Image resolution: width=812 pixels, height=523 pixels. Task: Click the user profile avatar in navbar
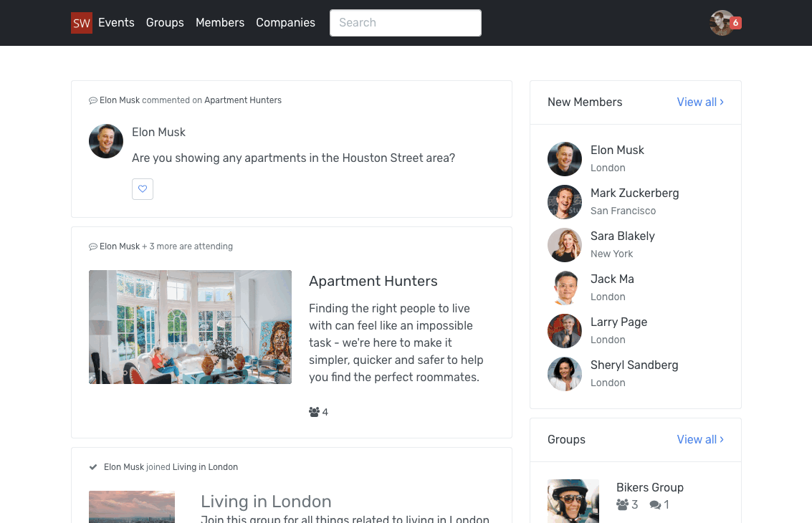pos(722,23)
